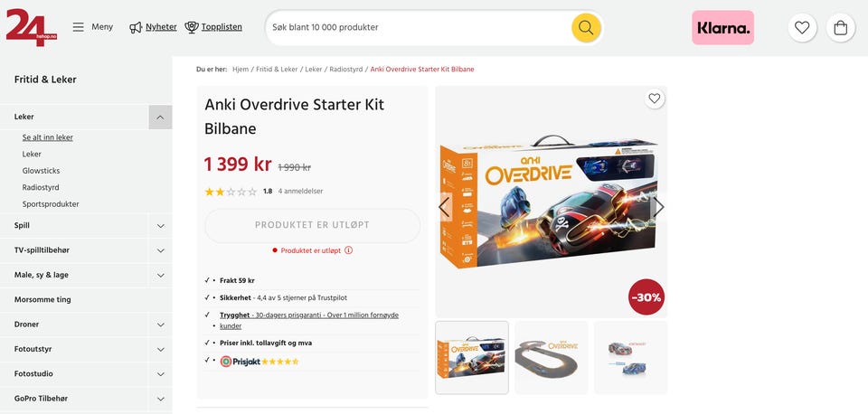Click the info icon beside Produktet er utløpt
Image resolution: width=868 pixels, height=414 pixels.
pyautogui.click(x=348, y=250)
